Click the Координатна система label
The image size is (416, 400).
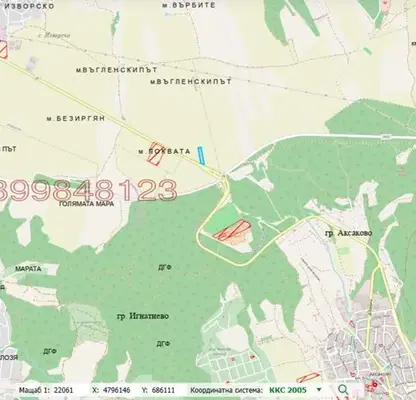click(x=226, y=390)
